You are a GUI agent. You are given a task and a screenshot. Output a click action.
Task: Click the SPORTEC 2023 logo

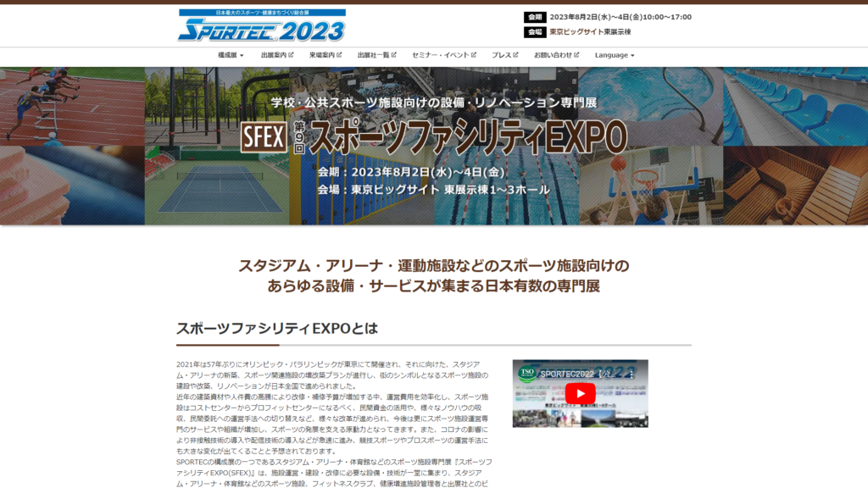pyautogui.click(x=262, y=25)
